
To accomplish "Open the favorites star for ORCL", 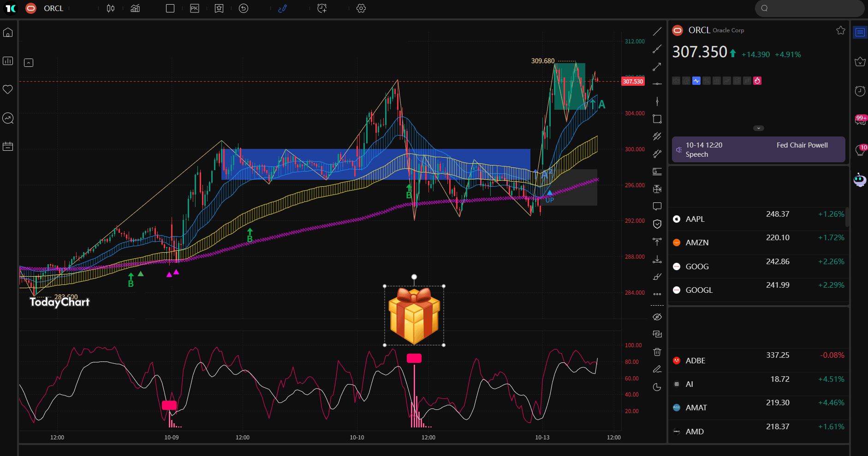I will (x=841, y=30).
